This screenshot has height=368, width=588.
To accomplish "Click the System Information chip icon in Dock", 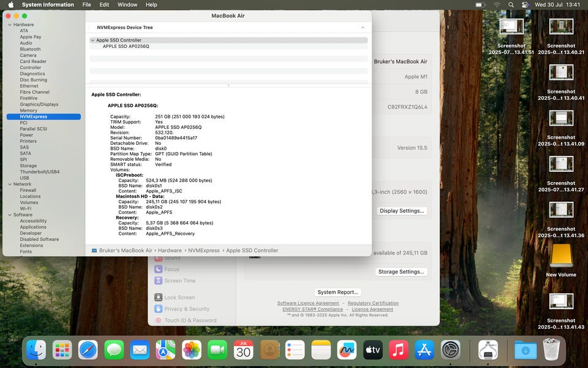I will [488, 350].
